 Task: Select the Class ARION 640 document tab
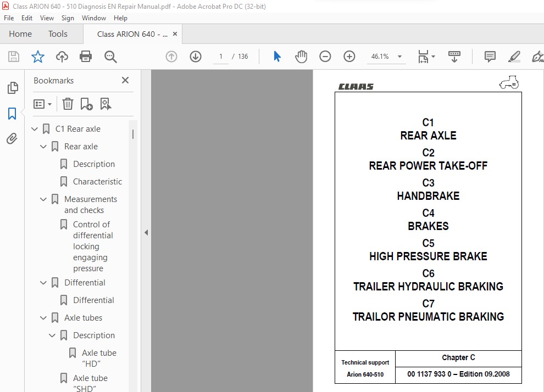click(132, 34)
